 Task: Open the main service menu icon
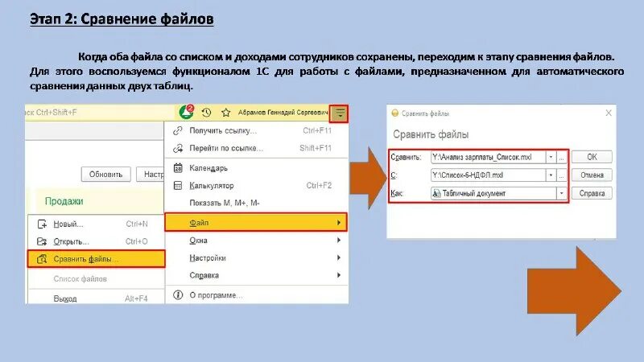pyautogui.click(x=340, y=113)
